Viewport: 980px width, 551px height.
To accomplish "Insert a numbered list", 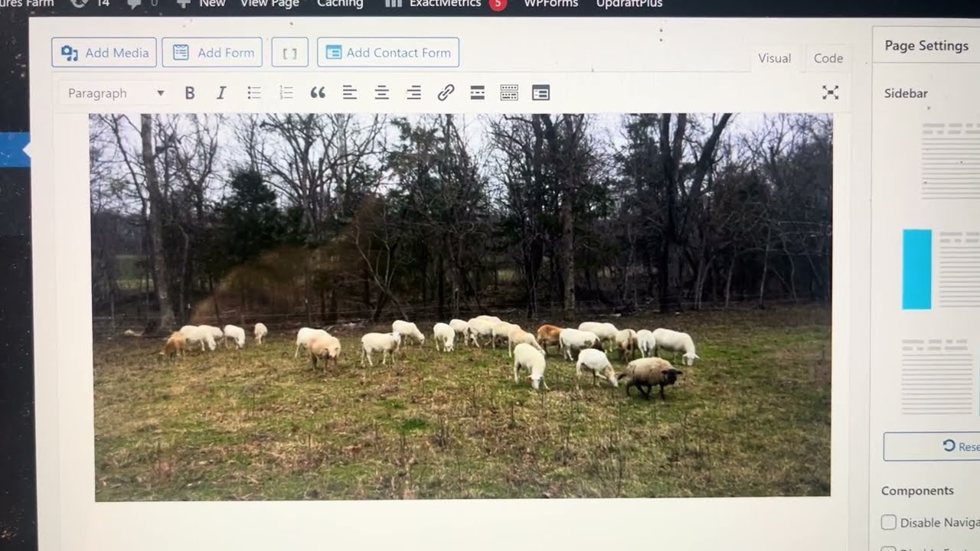I will [x=286, y=93].
